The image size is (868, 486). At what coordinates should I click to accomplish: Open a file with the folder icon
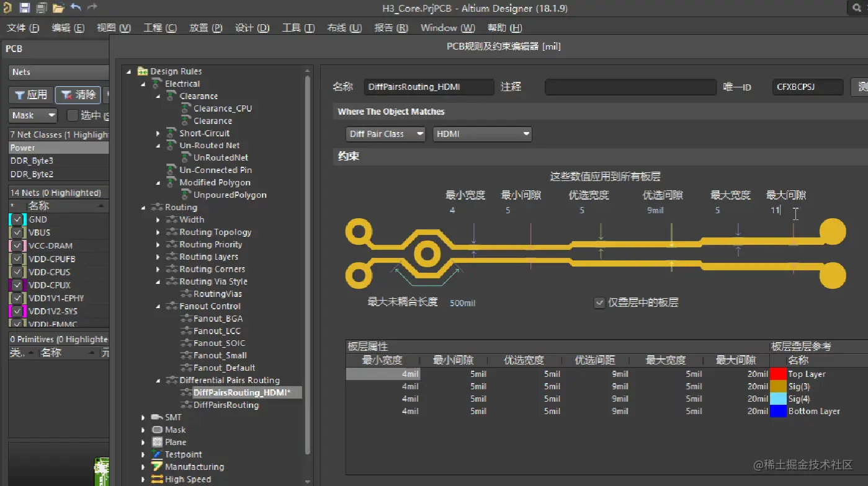(x=58, y=8)
